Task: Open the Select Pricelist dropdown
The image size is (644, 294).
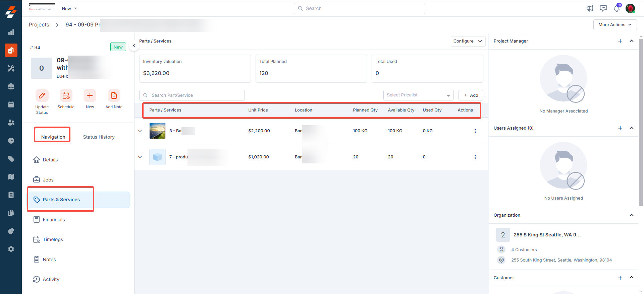Action: click(418, 95)
